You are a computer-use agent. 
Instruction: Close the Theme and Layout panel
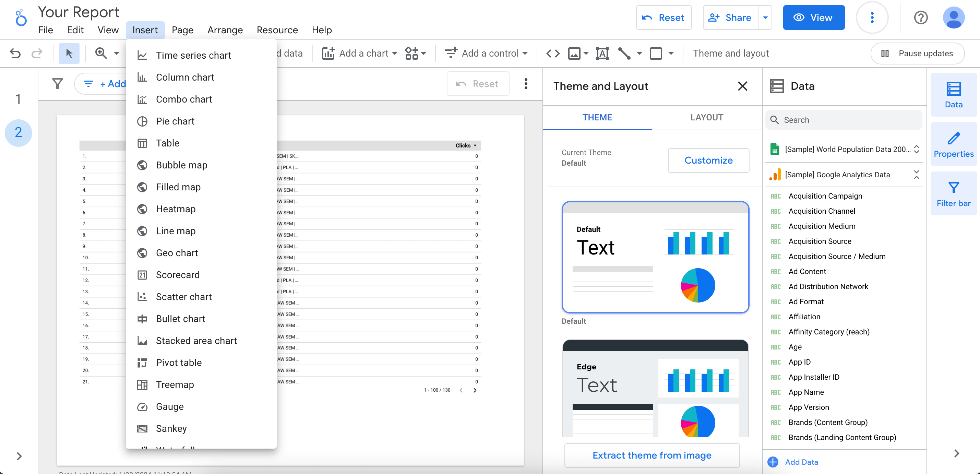click(x=742, y=86)
